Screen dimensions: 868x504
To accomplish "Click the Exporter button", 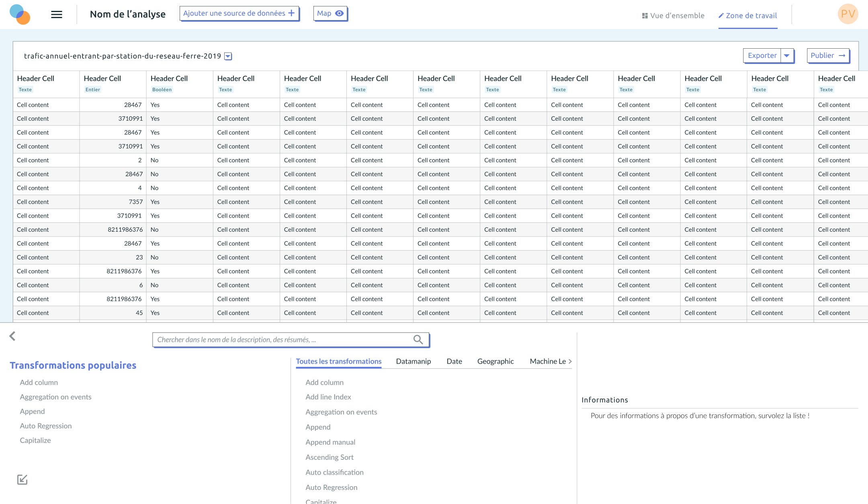I will coord(762,56).
